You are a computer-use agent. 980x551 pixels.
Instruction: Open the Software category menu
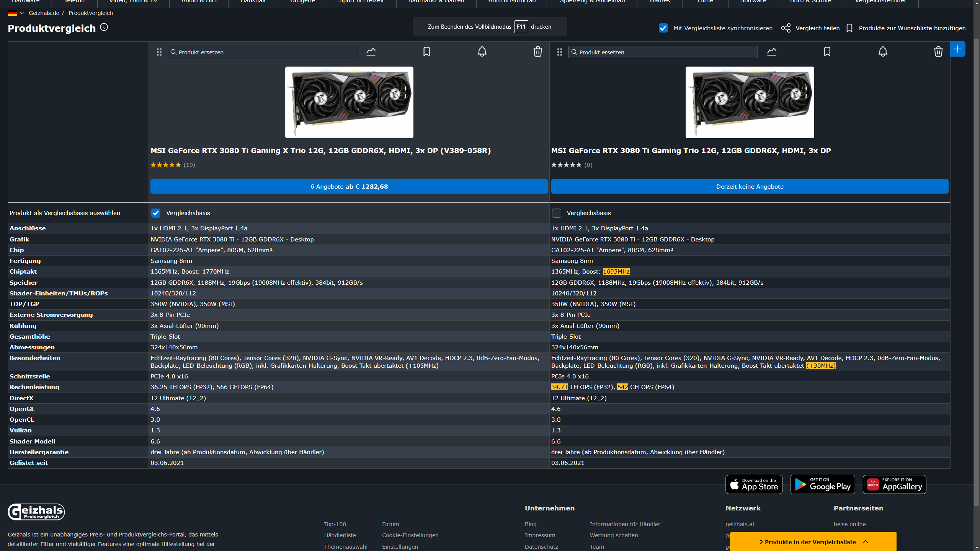[x=753, y=2]
